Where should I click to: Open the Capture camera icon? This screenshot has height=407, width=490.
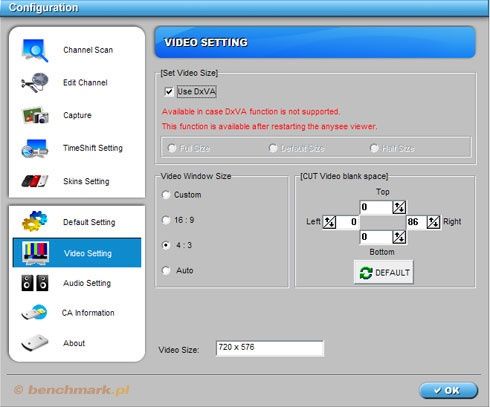tap(35, 115)
